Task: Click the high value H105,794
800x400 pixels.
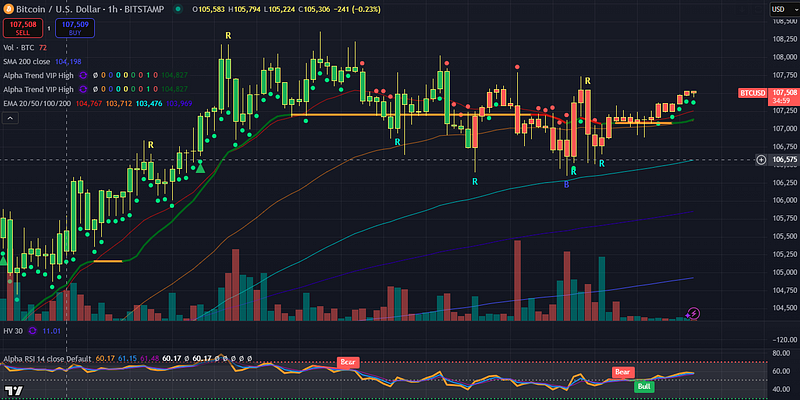Action: pyautogui.click(x=245, y=9)
